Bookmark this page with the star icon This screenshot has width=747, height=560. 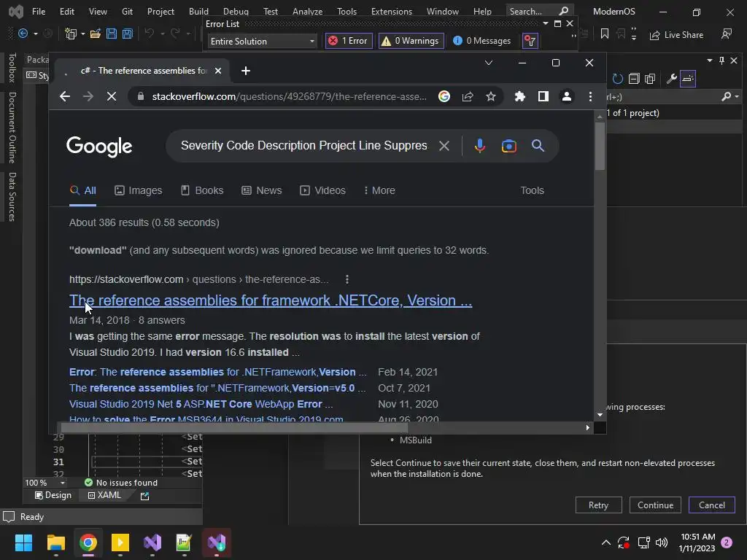(491, 97)
